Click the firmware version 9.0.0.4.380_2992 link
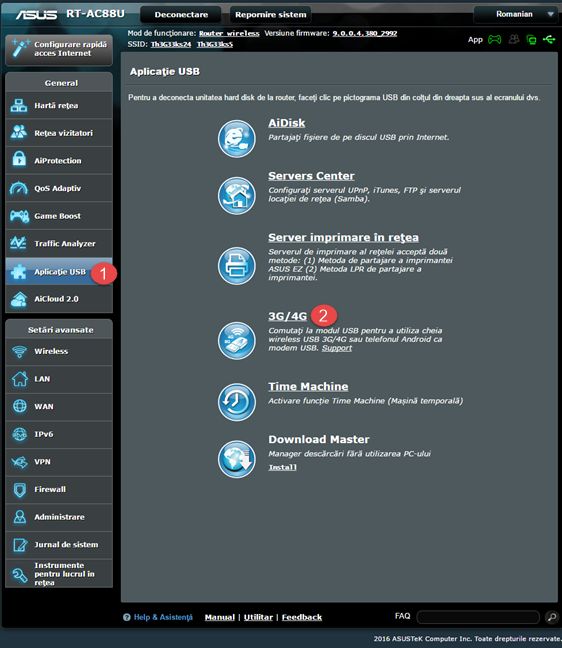This screenshot has width=562, height=648. point(365,33)
